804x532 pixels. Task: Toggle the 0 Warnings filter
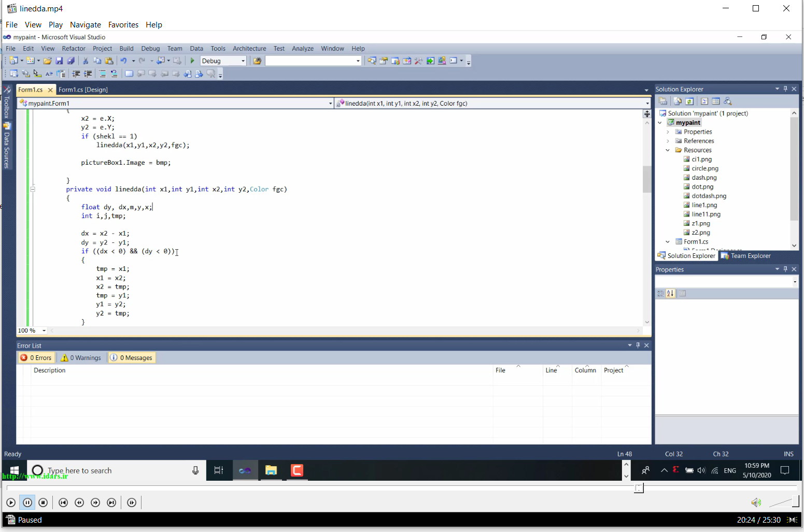[x=81, y=357]
